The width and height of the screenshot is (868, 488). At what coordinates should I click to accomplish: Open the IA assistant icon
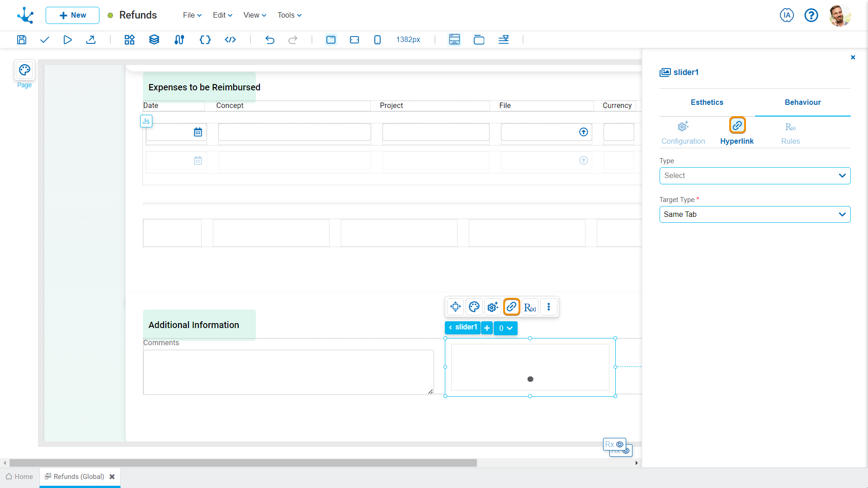tap(787, 15)
